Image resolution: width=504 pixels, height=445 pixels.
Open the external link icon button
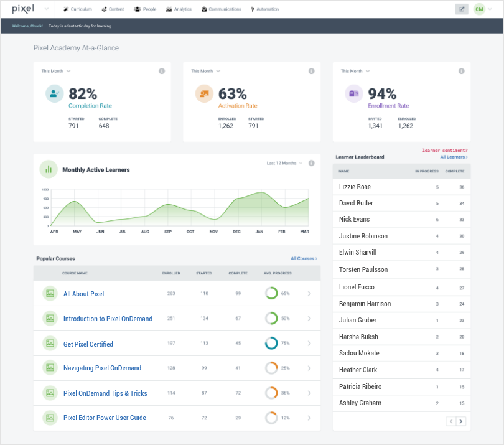pyautogui.click(x=462, y=9)
